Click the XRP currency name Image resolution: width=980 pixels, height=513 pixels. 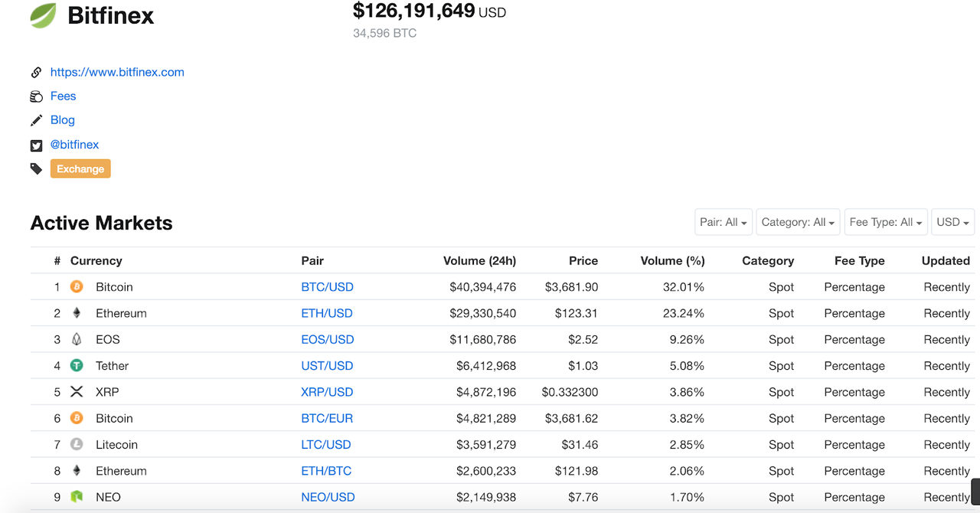pos(107,392)
